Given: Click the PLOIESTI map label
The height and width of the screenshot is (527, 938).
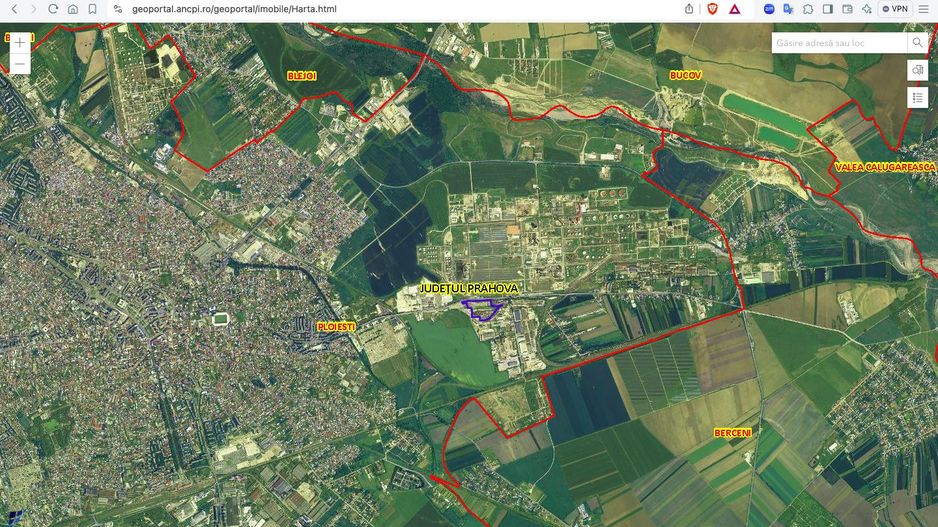Looking at the screenshot, I should pos(336,327).
